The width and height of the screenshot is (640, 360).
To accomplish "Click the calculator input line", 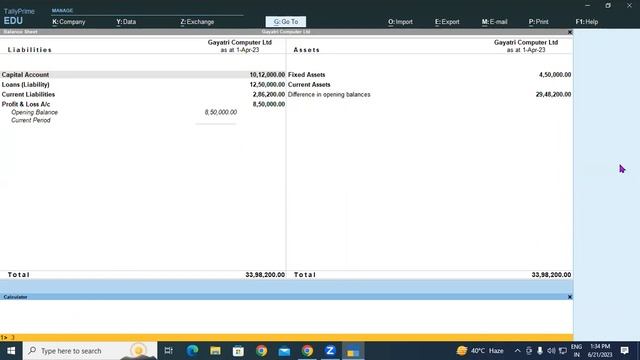I will [286, 338].
